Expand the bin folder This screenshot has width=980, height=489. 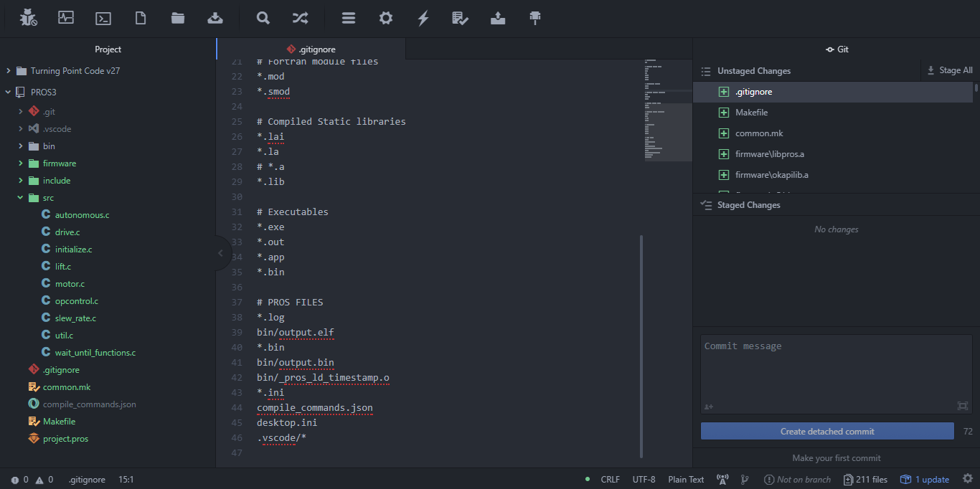[x=21, y=146]
